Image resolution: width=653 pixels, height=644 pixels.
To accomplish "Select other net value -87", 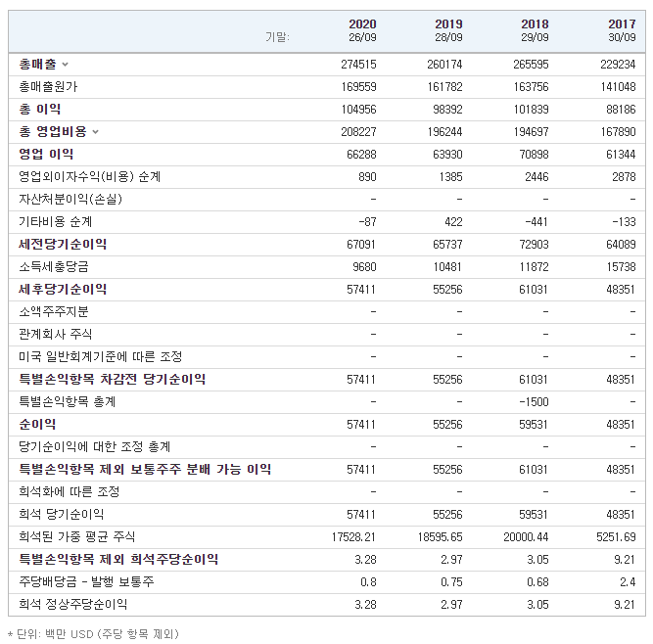I will (367, 222).
